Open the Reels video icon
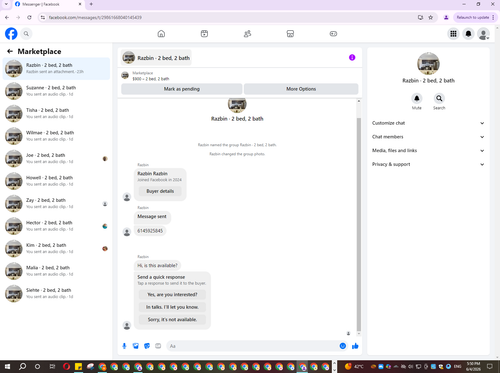This screenshot has width=500, height=373. tap(204, 34)
